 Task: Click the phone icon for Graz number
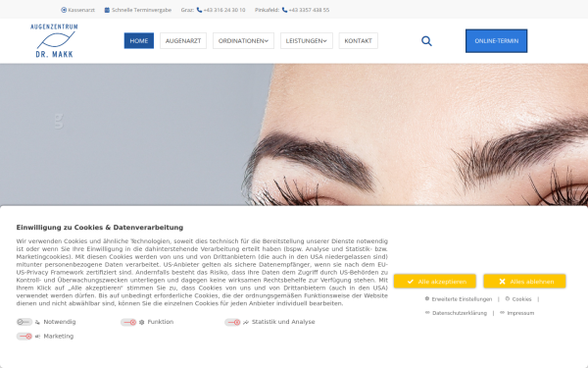(199, 10)
